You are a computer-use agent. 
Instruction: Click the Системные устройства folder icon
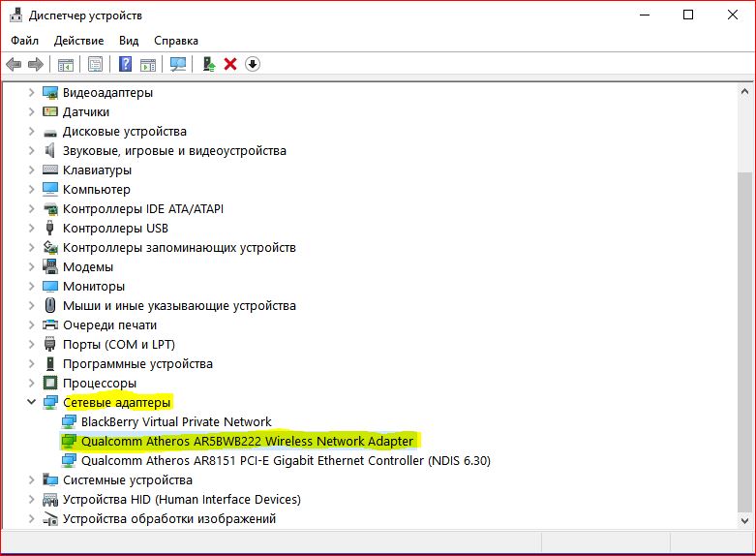coord(50,479)
